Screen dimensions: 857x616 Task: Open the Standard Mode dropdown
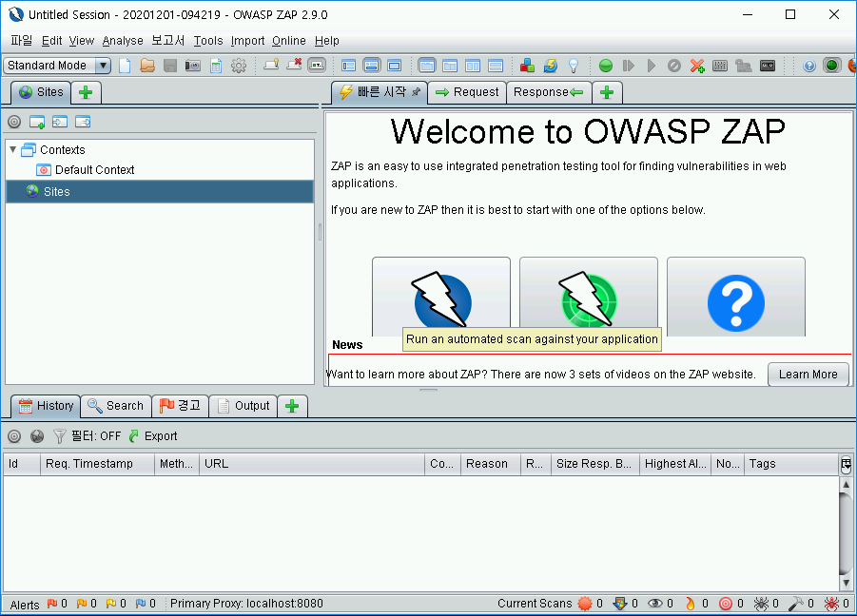pyautogui.click(x=57, y=66)
